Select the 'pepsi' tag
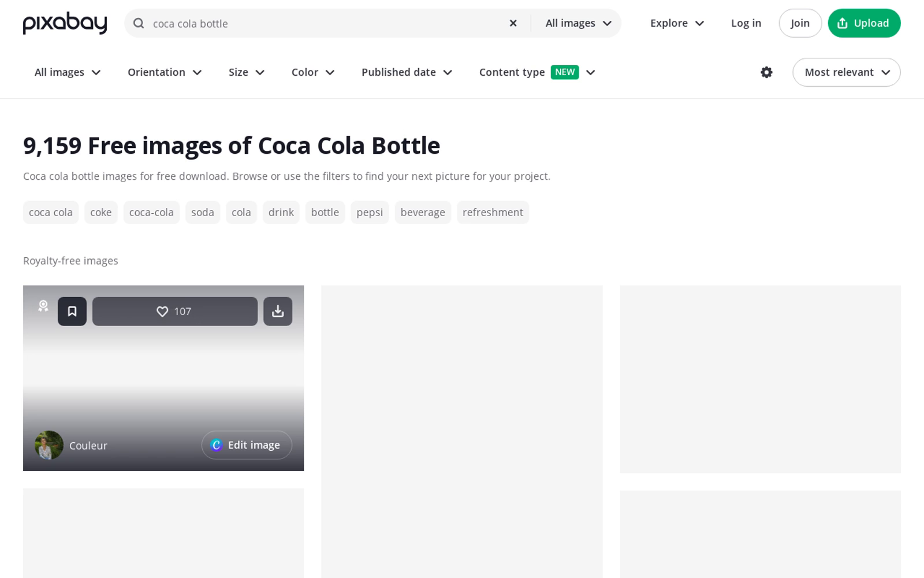The image size is (924, 578). pyautogui.click(x=370, y=212)
